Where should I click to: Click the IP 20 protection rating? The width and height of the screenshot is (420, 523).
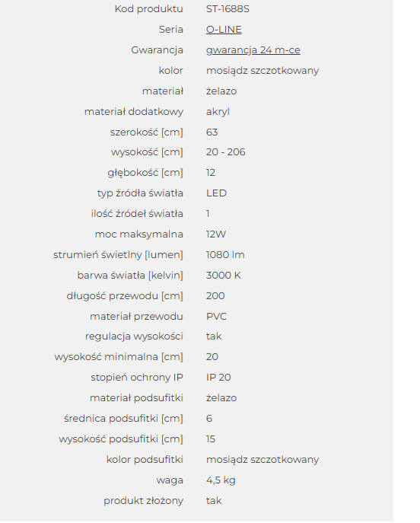point(218,378)
